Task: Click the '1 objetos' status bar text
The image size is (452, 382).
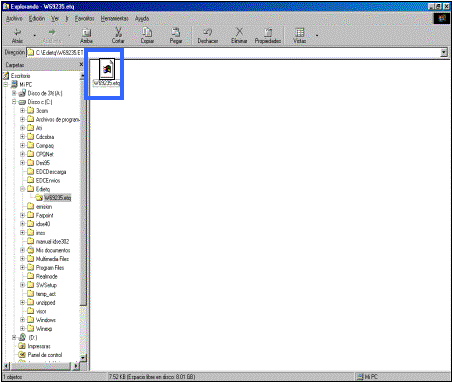Action: pyautogui.click(x=13, y=377)
